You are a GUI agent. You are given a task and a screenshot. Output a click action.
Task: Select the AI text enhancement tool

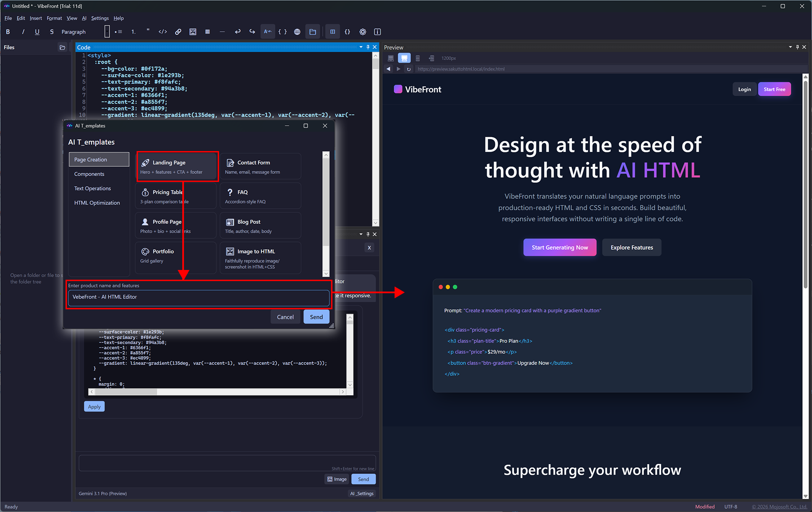[x=268, y=31]
